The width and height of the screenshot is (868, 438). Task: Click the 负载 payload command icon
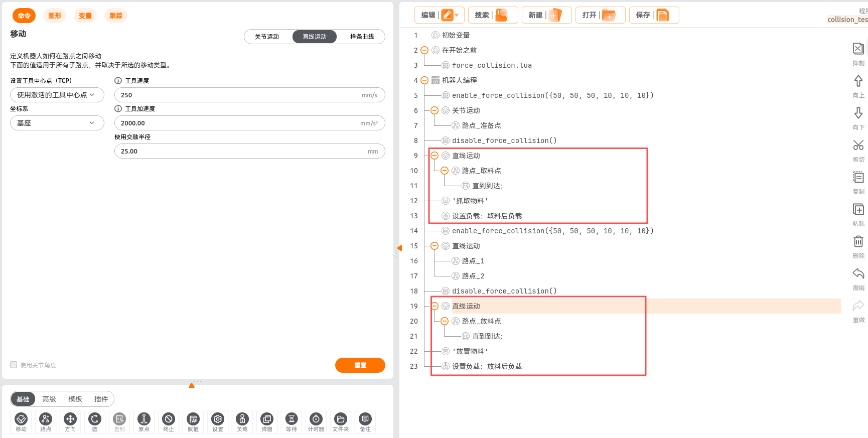coord(242,419)
